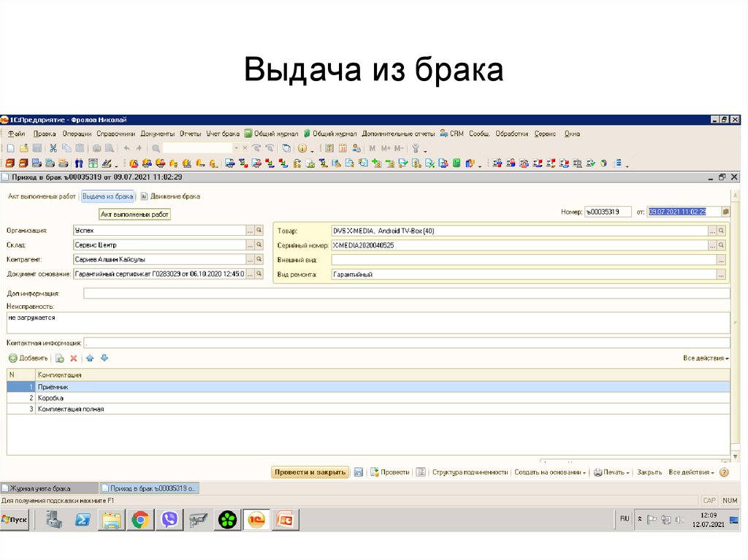Click Добавить to add a row
Viewport: 748px width, 560px height.
28,358
